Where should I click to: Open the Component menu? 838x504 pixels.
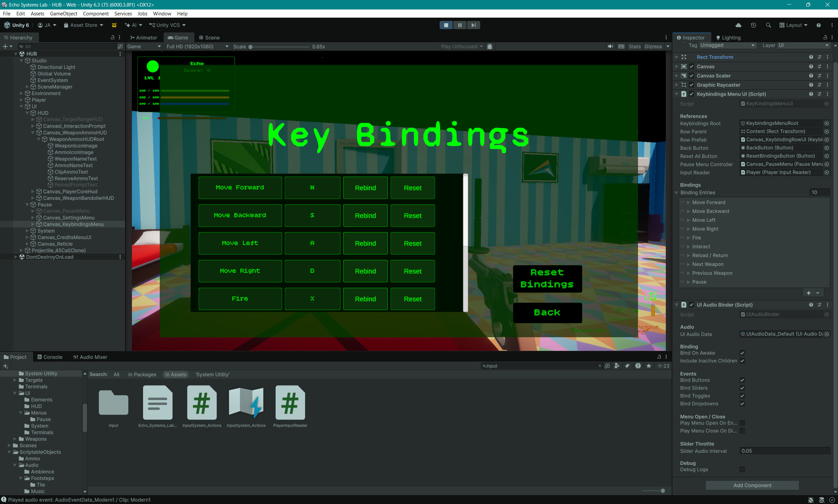(x=96, y=14)
